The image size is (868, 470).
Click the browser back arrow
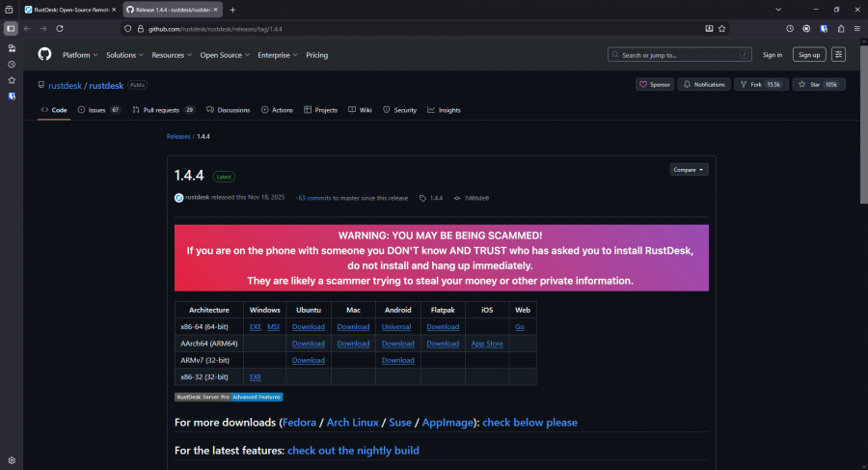[27, 28]
